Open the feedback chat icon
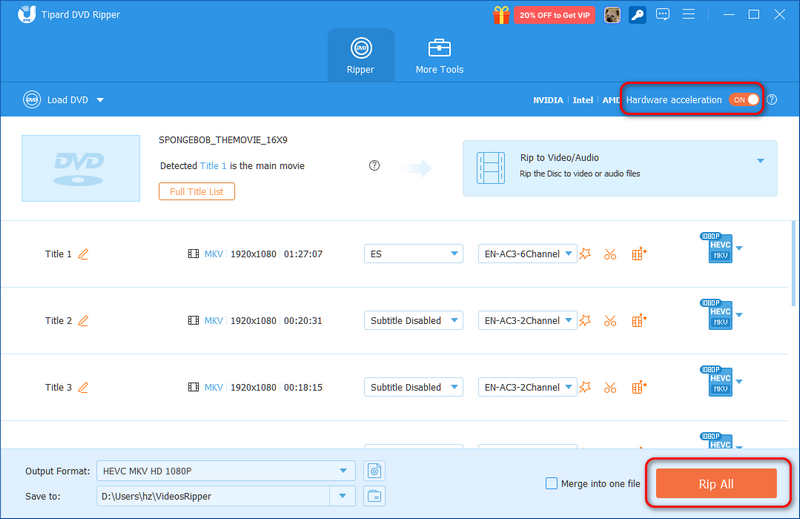Screen dimensions: 800x519 click(x=663, y=14)
